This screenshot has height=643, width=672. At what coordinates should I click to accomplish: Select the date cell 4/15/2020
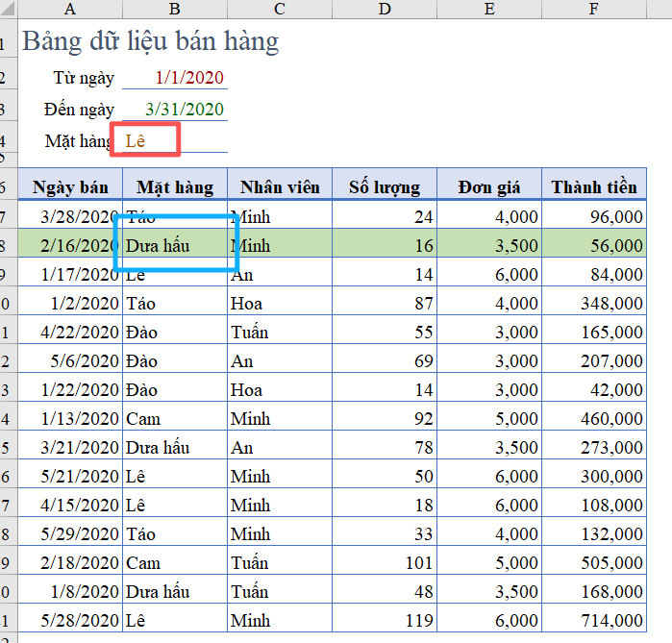coord(70,505)
